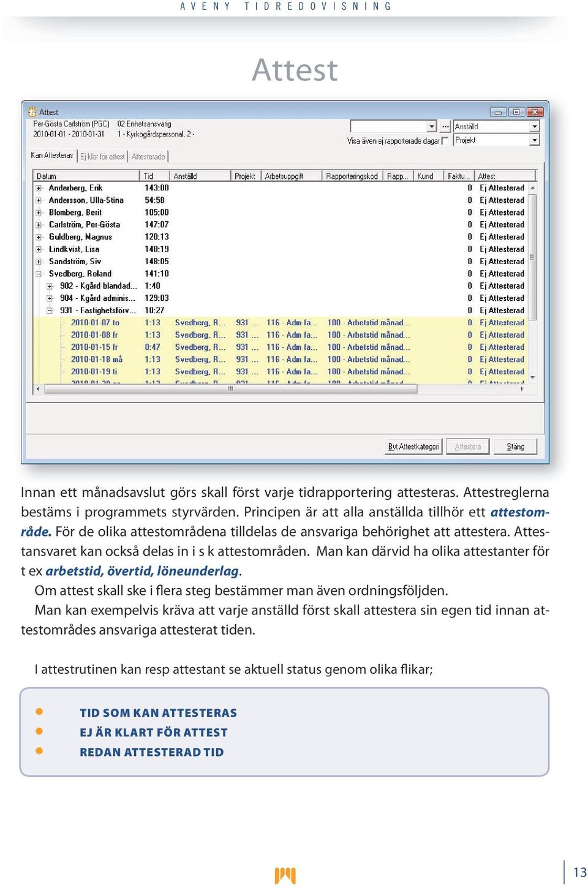Select 'Guldberg, Magnus' in the list
The image size is (588, 887).
click(80, 237)
